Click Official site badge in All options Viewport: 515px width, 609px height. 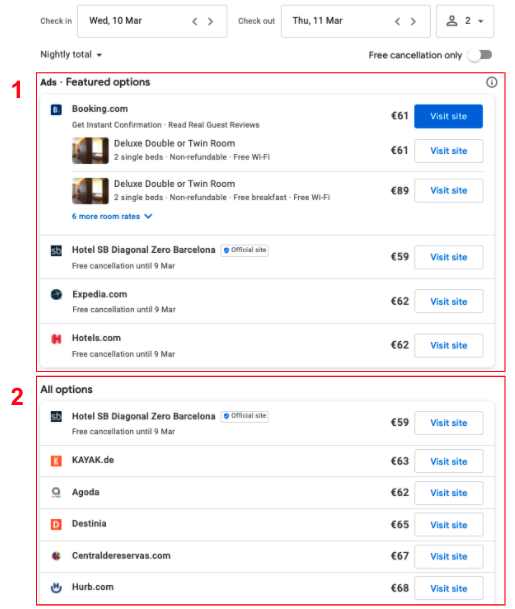[245, 416]
